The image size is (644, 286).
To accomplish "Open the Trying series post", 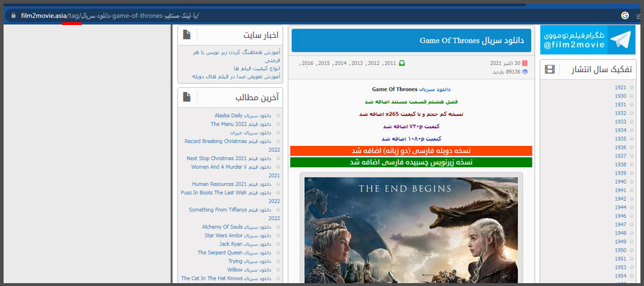I will (250, 262).
